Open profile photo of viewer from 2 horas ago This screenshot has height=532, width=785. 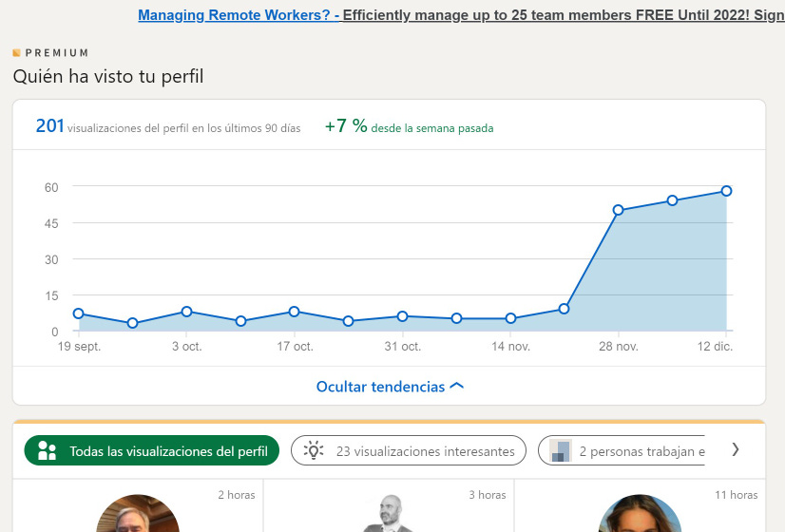[138, 514]
